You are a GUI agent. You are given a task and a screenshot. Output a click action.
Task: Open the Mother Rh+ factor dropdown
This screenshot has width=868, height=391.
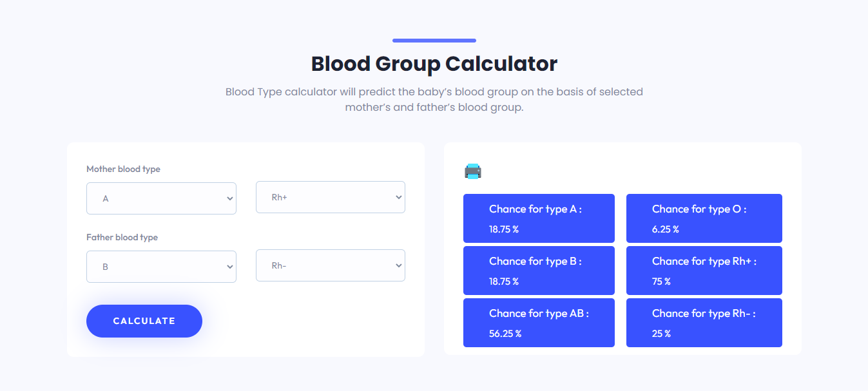click(x=331, y=197)
